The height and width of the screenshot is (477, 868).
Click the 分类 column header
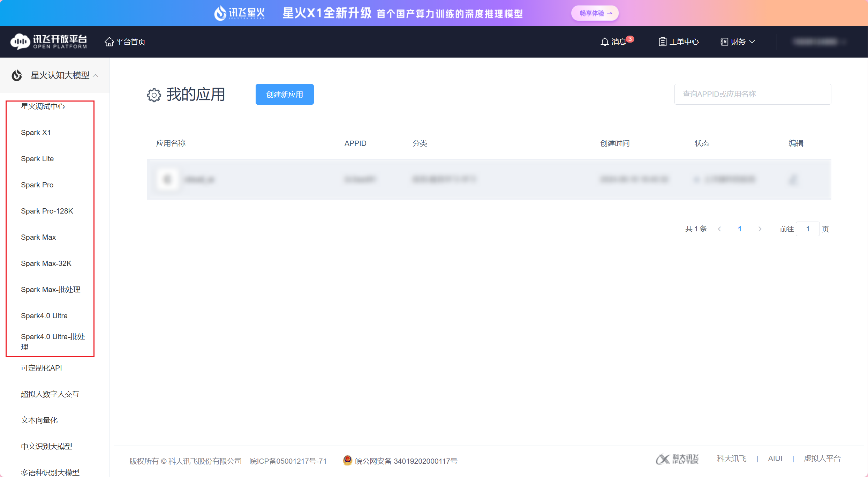[x=420, y=143]
